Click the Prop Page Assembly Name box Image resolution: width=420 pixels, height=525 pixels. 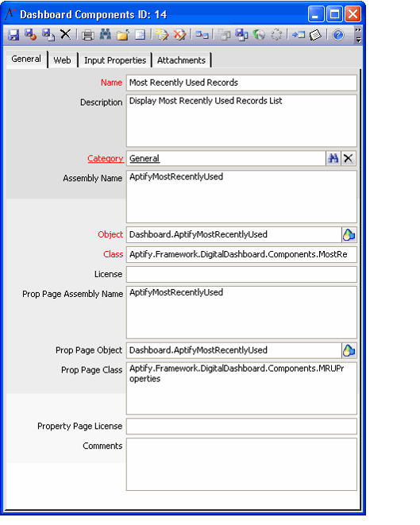click(x=241, y=312)
